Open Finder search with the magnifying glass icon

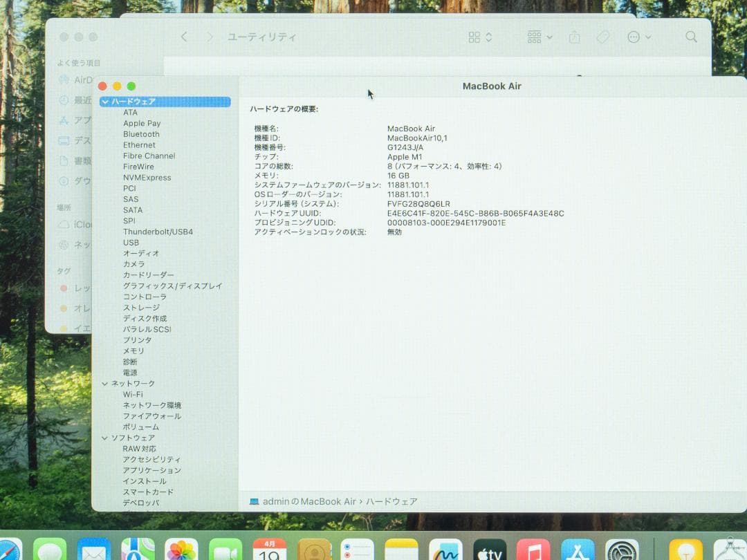click(x=691, y=37)
